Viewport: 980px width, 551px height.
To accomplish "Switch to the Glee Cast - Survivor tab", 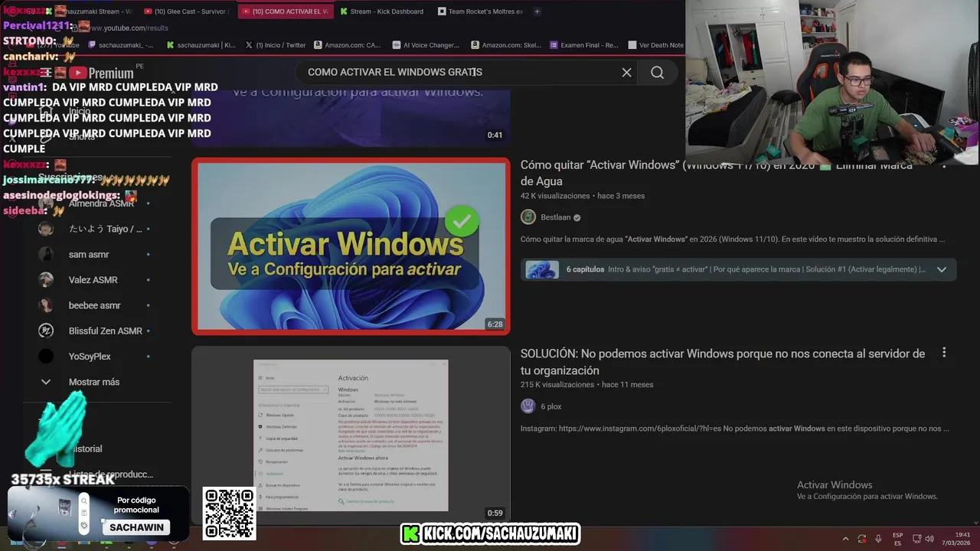I will [186, 11].
